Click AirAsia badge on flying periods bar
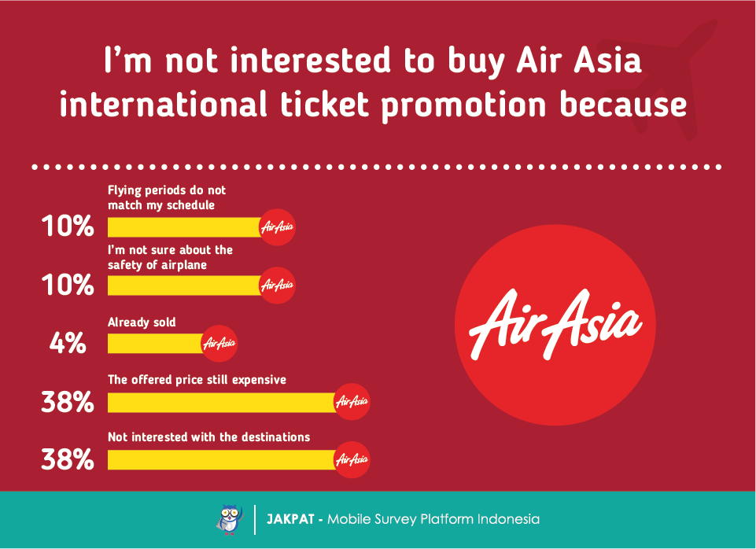 point(277,227)
